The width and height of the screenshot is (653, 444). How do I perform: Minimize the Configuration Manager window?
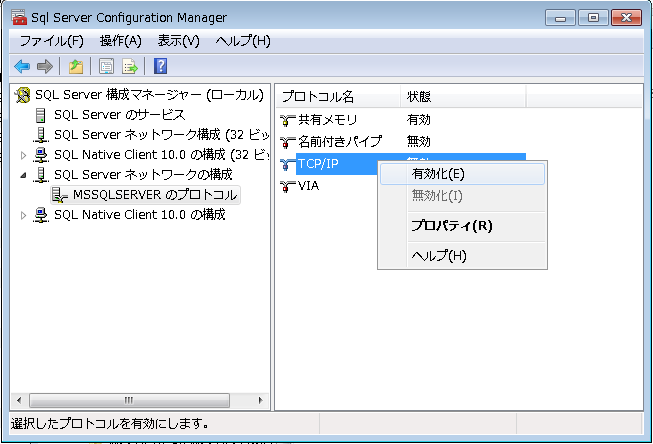560,18
